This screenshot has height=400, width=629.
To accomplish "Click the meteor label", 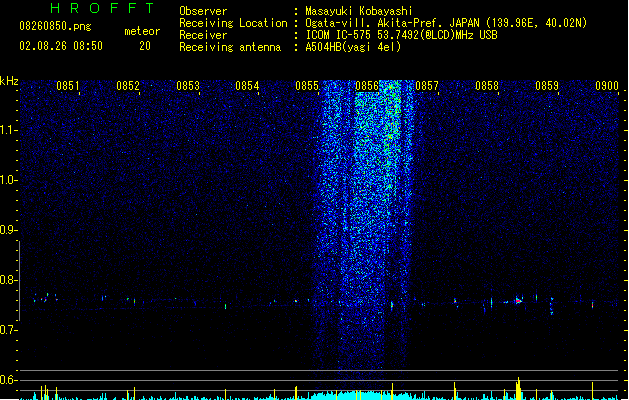I will click(142, 31).
